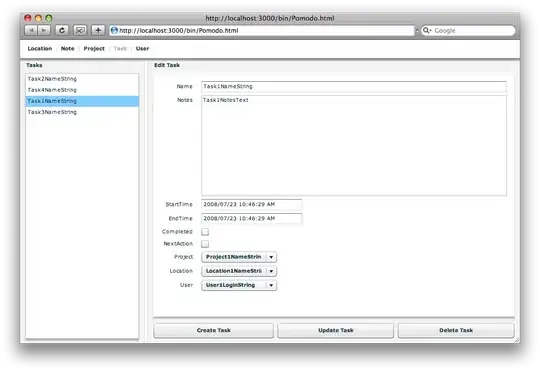Open the User dropdown
The width and height of the screenshot is (540, 371).
click(239, 285)
